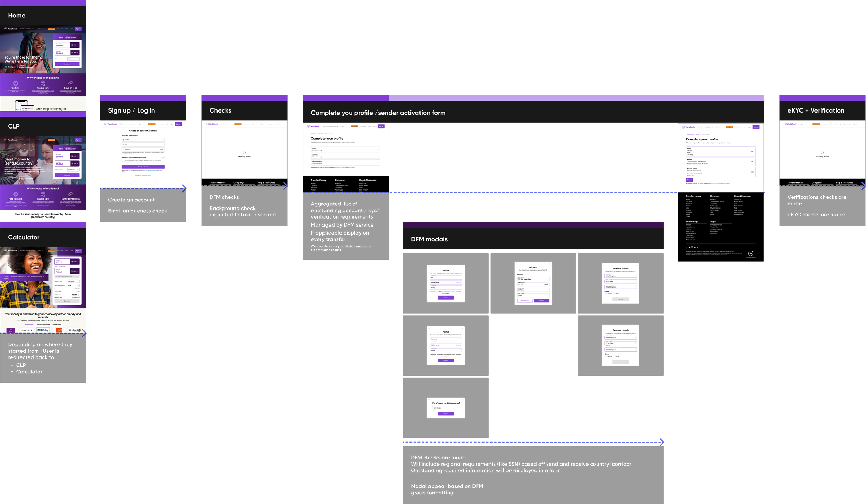This screenshot has height=504, width=866.
Task: Open GBP currency dropdown in Home calculator
Action: pyautogui.click(x=75, y=45)
